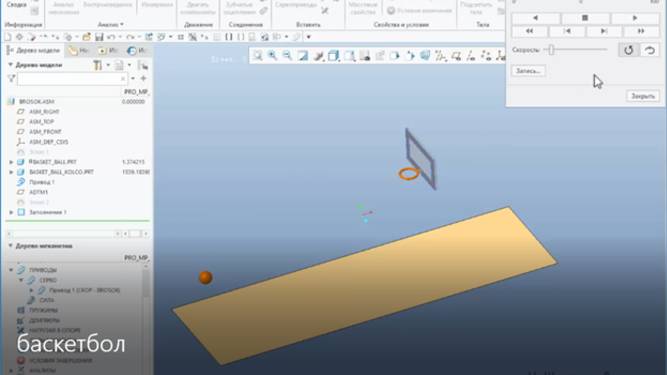This screenshot has width=667, height=375.
Task: Create a new file from quick toolbar
Action: 8,37
